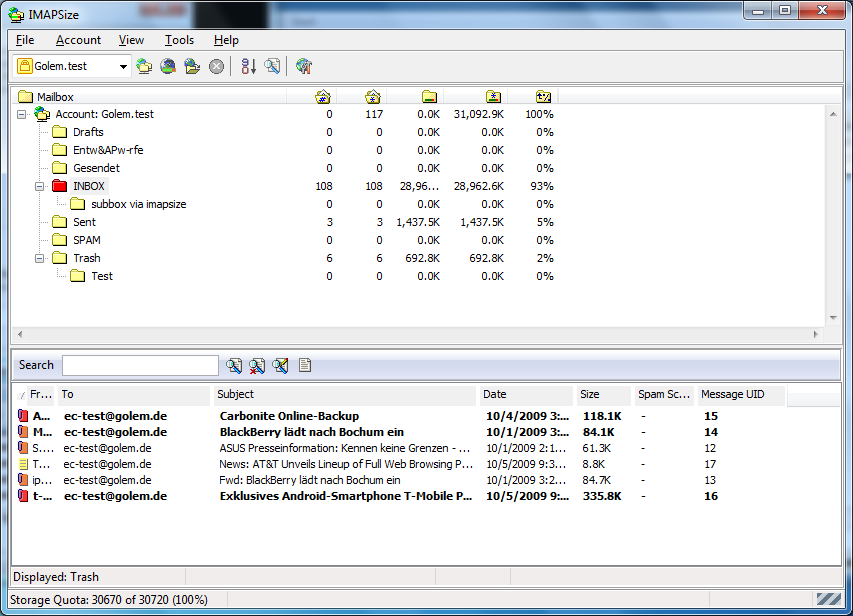Screen dimensions: 853x616
Task: Click inside the Search text field
Action: coord(140,366)
